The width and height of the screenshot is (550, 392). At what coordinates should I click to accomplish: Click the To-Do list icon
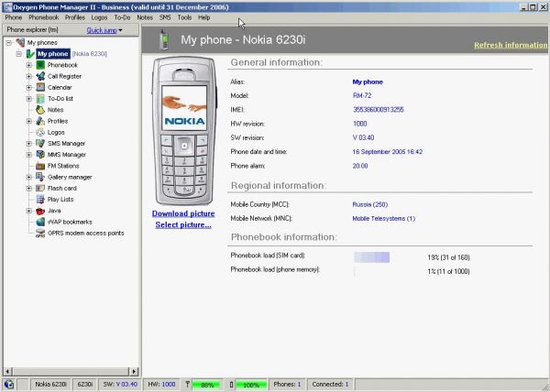pyautogui.click(x=40, y=98)
